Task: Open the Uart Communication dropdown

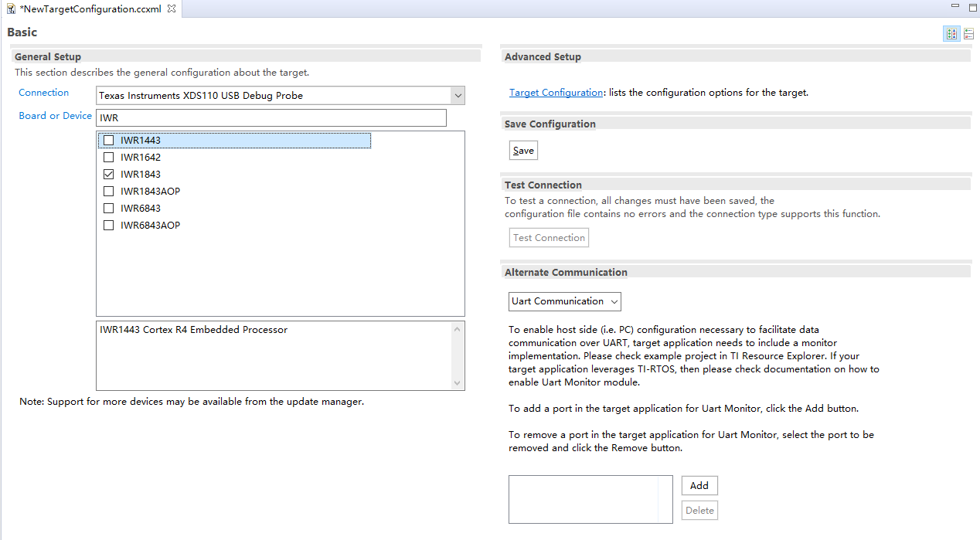Action: [x=565, y=301]
